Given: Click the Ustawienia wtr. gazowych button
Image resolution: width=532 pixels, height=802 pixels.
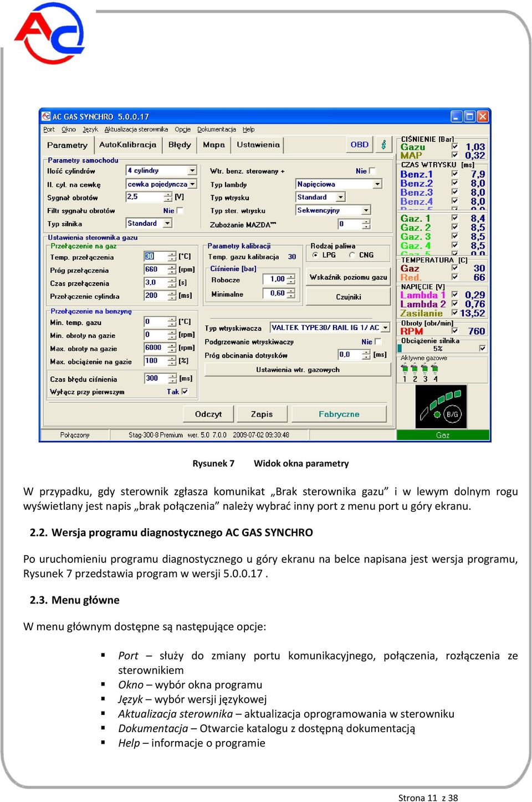Looking at the screenshot, I should point(298,369).
